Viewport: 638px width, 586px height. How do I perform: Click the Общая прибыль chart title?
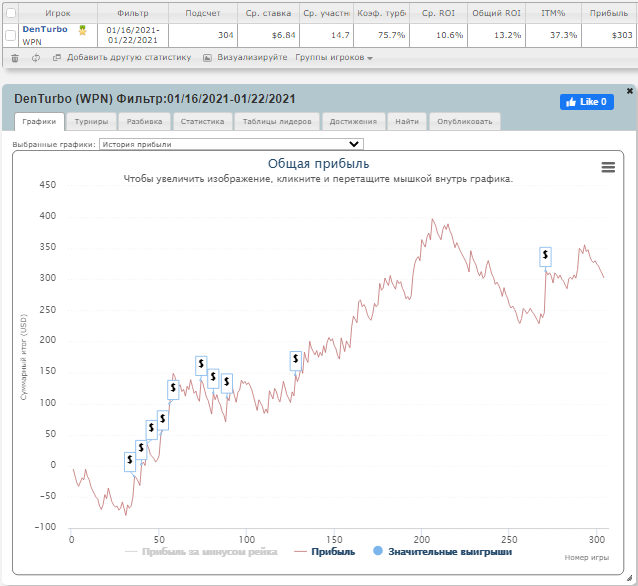319,164
